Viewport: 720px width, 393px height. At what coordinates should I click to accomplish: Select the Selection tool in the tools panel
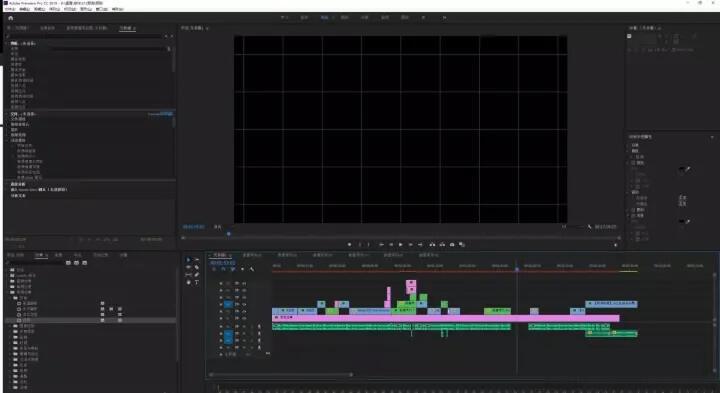coord(188,260)
